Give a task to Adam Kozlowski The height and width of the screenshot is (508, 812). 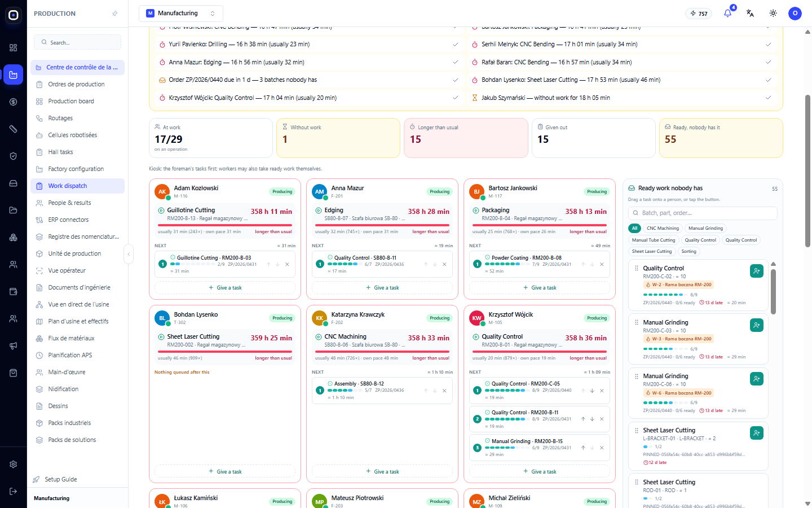pyautogui.click(x=225, y=288)
